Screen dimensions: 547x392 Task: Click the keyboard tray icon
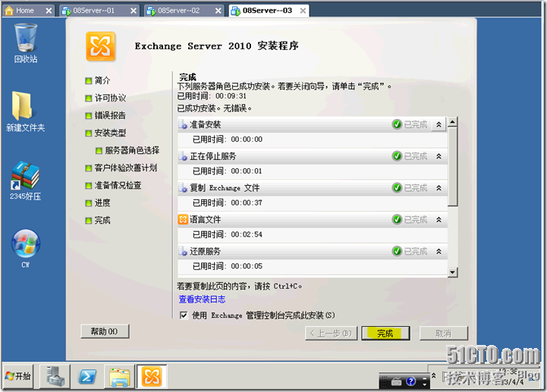coord(396,382)
